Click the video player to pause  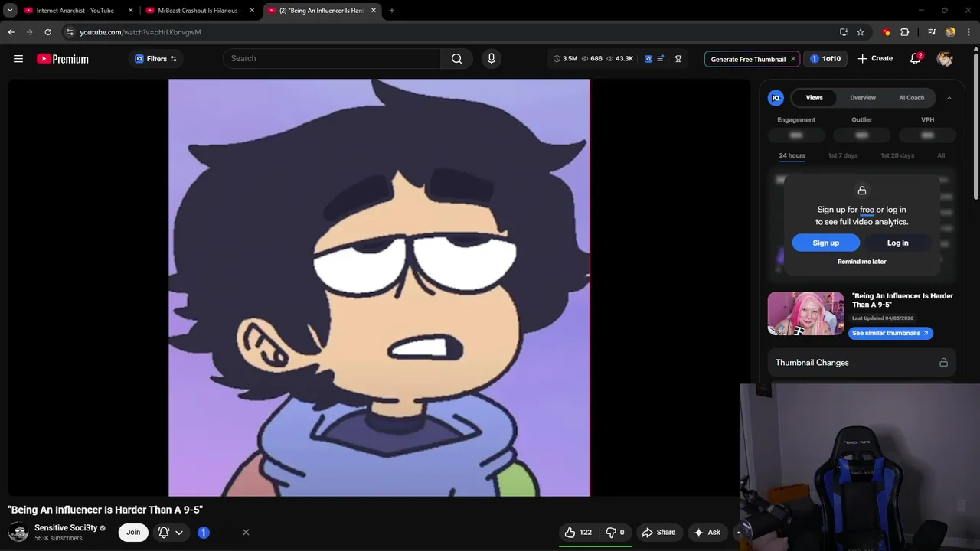pyautogui.click(x=379, y=287)
